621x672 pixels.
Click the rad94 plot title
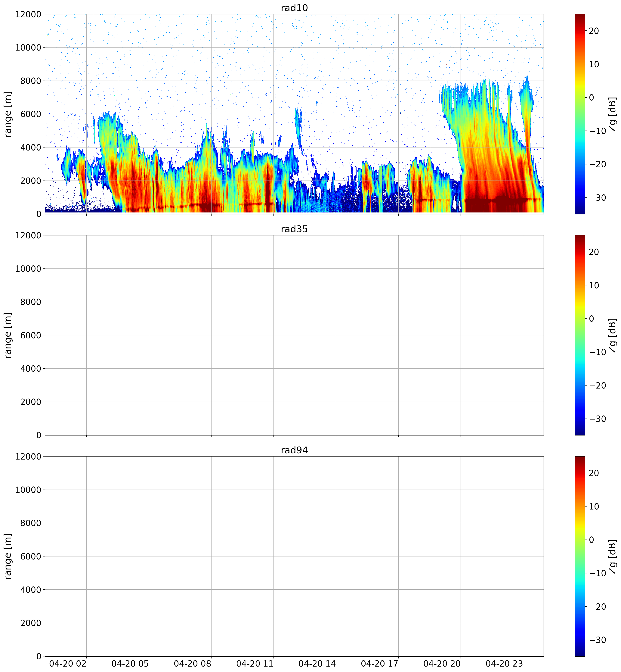click(x=294, y=450)
